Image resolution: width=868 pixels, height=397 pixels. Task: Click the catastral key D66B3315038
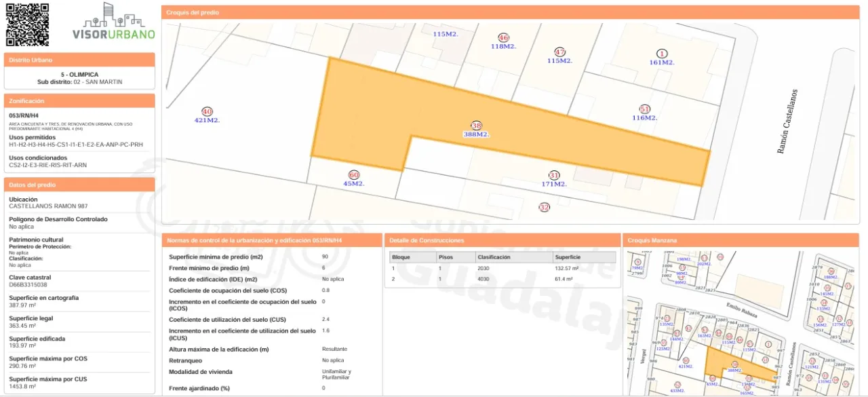pos(28,284)
